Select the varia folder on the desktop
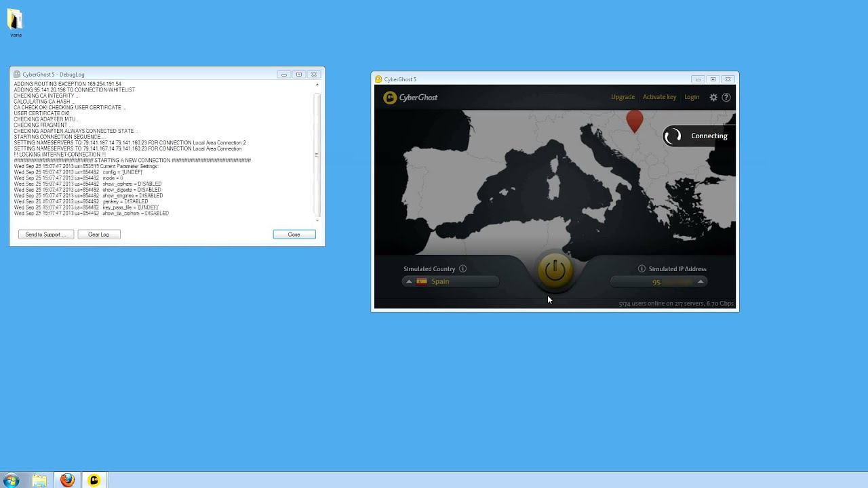868x488 pixels. click(16, 22)
